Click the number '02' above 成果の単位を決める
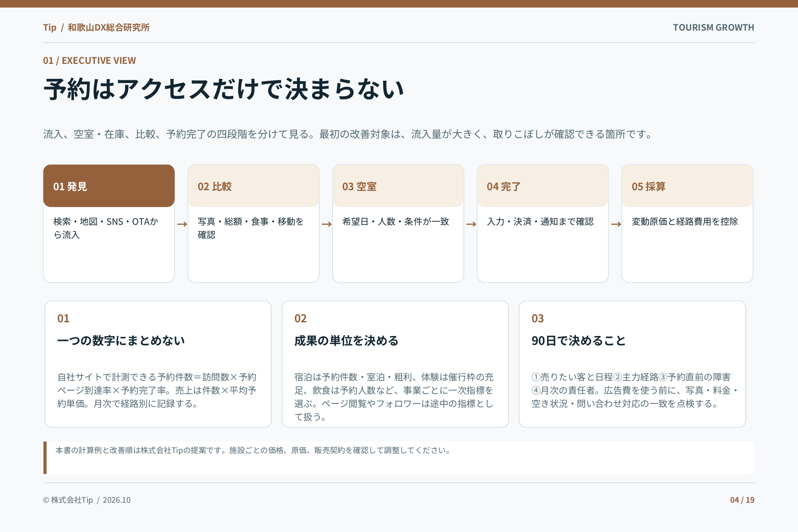Viewport: 798px width, 532px height. [x=301, y=318]
